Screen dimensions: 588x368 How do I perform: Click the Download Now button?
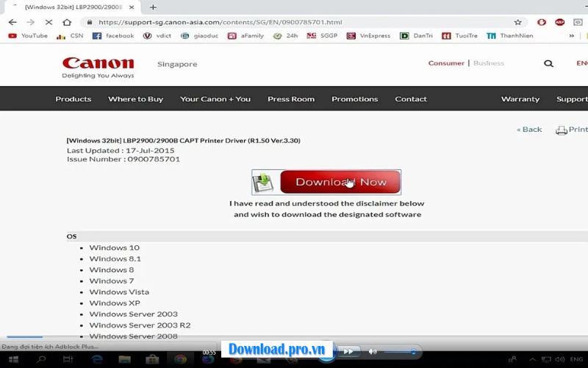coord(340,182)
